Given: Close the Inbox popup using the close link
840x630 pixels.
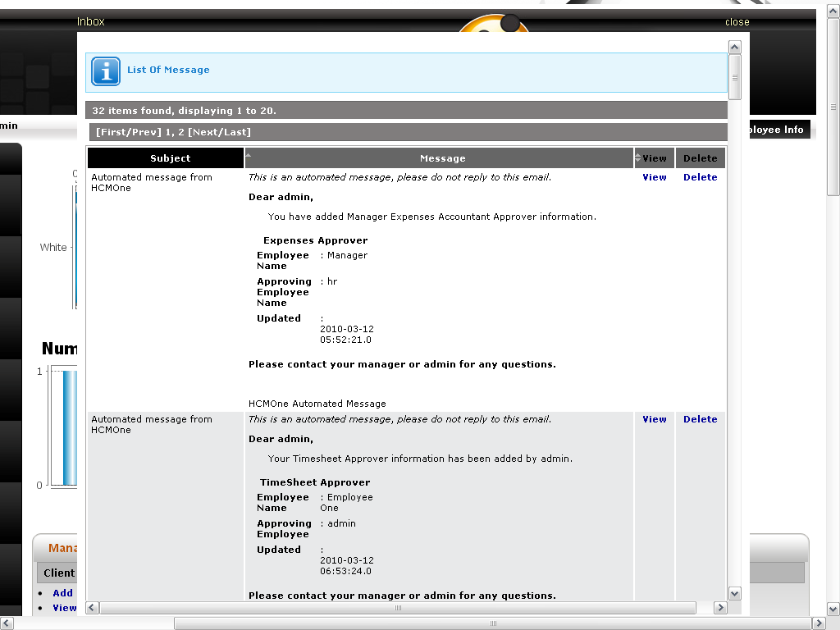Looking at the screenshot, I should tap(737, 22).
